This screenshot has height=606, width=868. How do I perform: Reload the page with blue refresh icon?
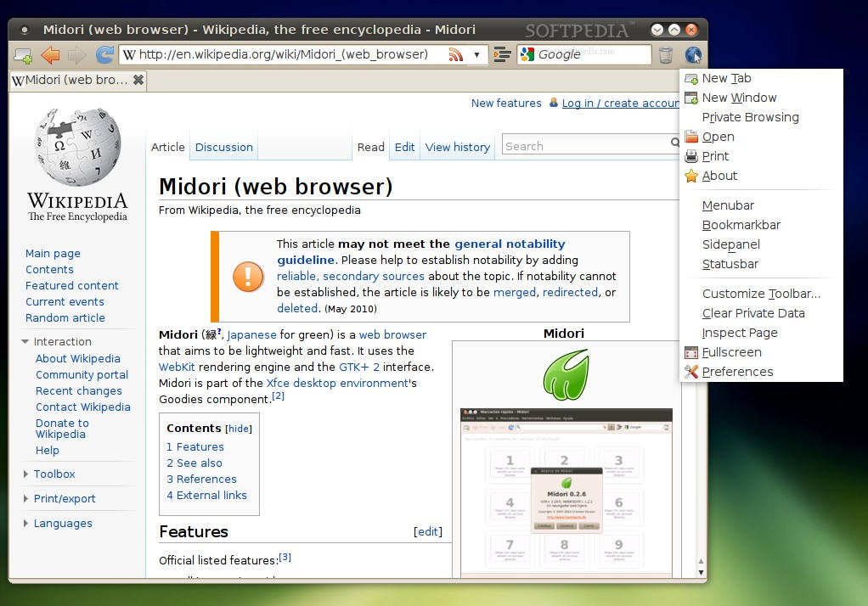[x=104, y=55]
